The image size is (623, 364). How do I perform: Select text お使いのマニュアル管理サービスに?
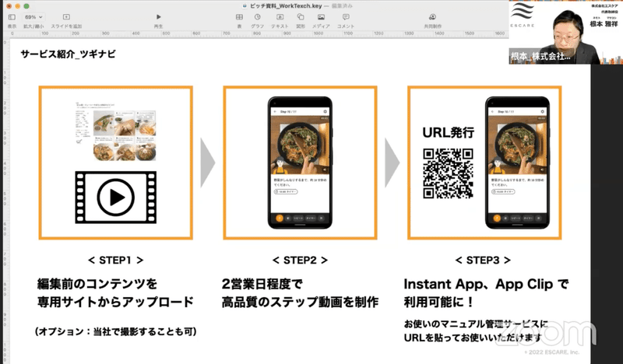(476, 324)
